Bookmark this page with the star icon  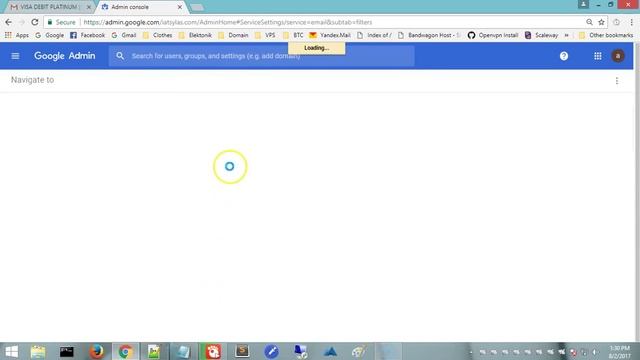click(x=601, y=22)
